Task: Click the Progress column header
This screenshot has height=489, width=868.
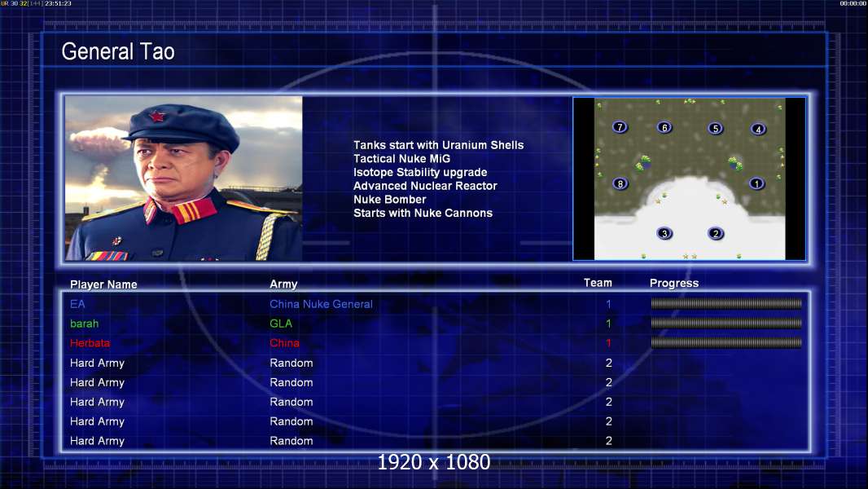Action: (x=673, y=283)
